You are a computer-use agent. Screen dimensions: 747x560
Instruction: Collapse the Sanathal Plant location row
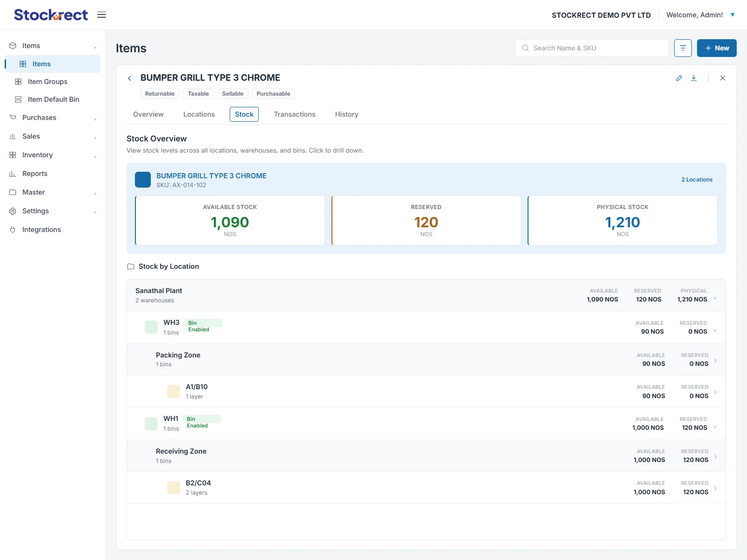coord(715,298)
